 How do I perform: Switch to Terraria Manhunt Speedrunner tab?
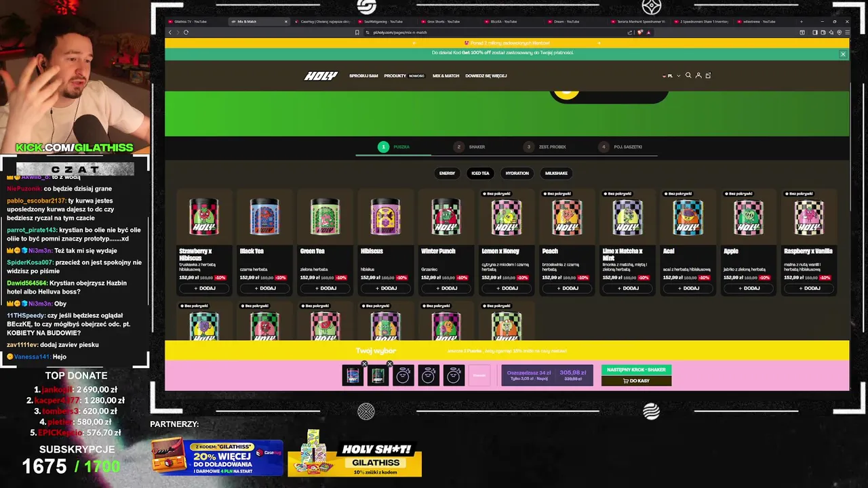click(x=637, y=22)
